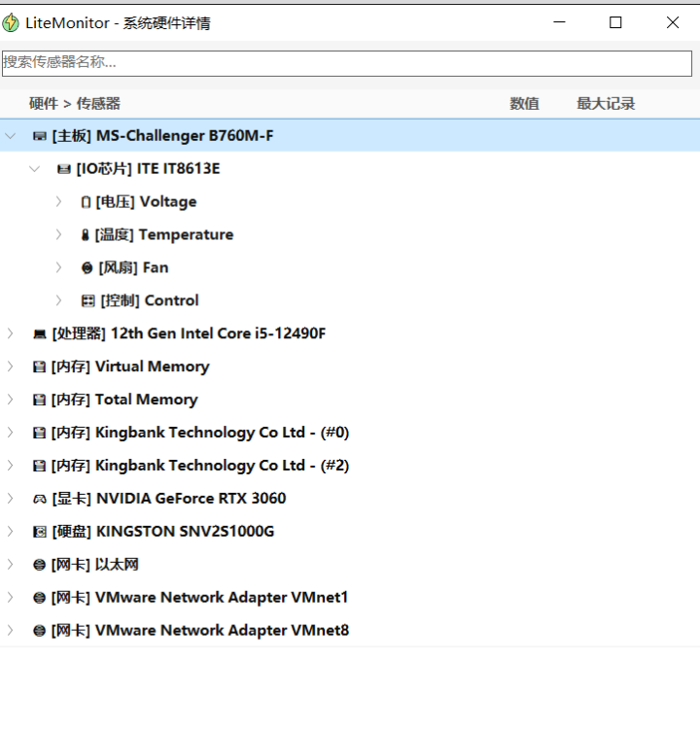Click the IO chip icon beside ITE IT8613E
Viewport: 700px width, 731px height.
64,169
